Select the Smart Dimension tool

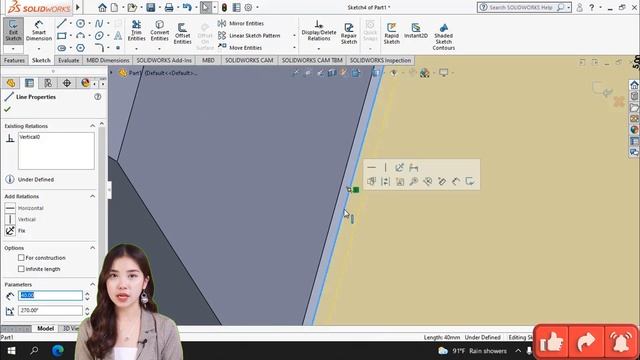39,31
